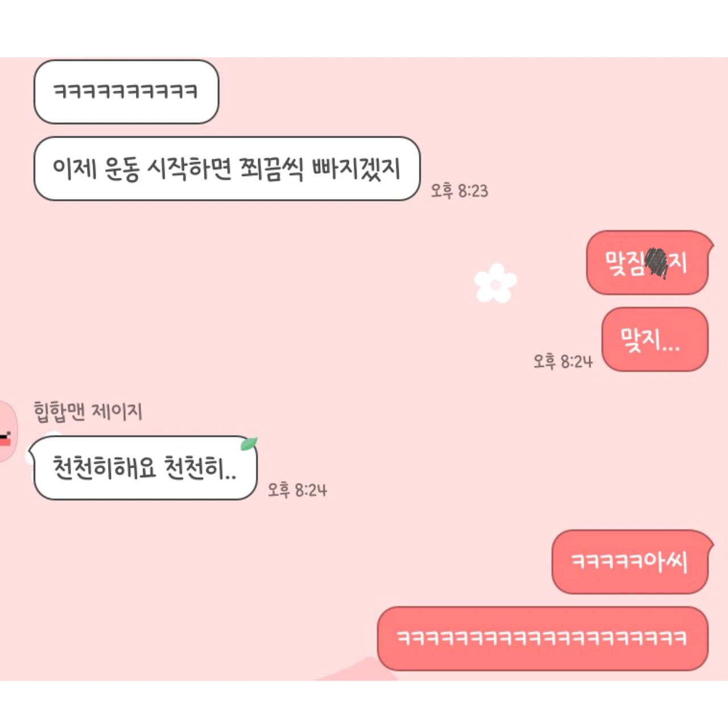Viewport: 728px width, 728px height.
Task: Tap the partially hidden profile avatar of 힙합맨 제이지
Action: [x=8, y=432]
